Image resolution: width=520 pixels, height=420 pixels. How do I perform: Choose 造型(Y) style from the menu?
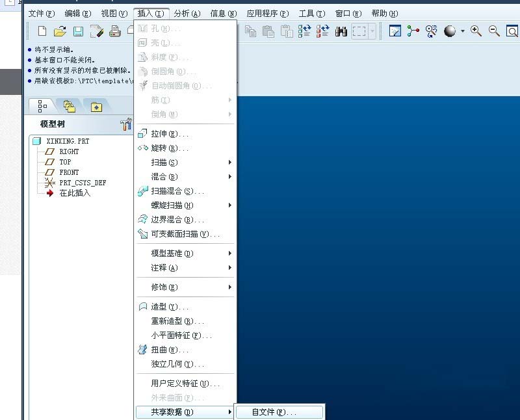pyautogui.click(x=185, y=307)
